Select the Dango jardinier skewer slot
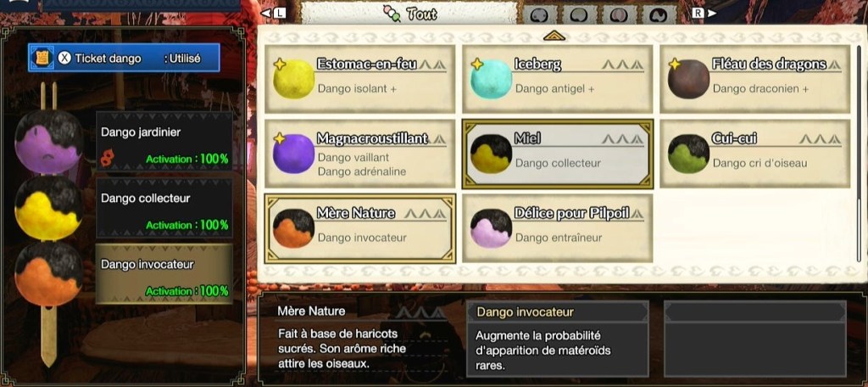Screen dimensions: 868x387 coord(164,142)
